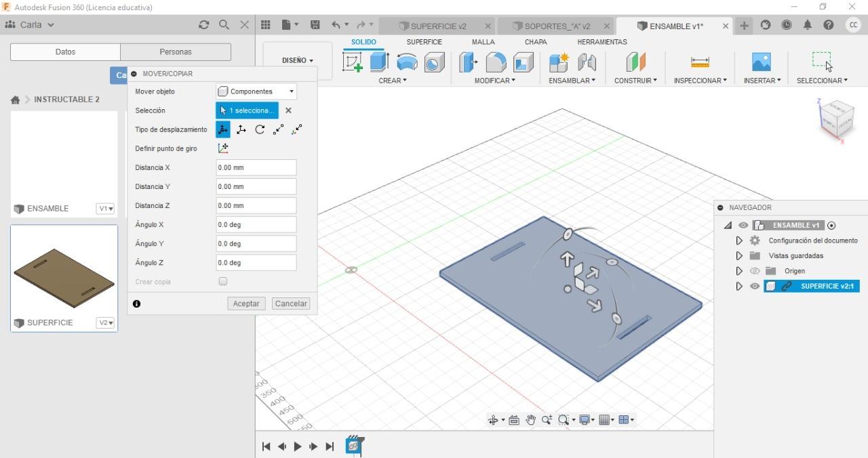
Task: Click the Home icon in breadcrumb
Action: point(15,100)
